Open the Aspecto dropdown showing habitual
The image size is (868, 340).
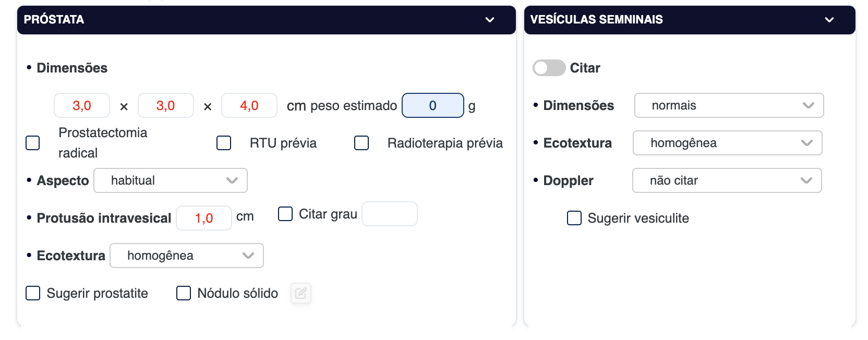(x=171, y=180)
